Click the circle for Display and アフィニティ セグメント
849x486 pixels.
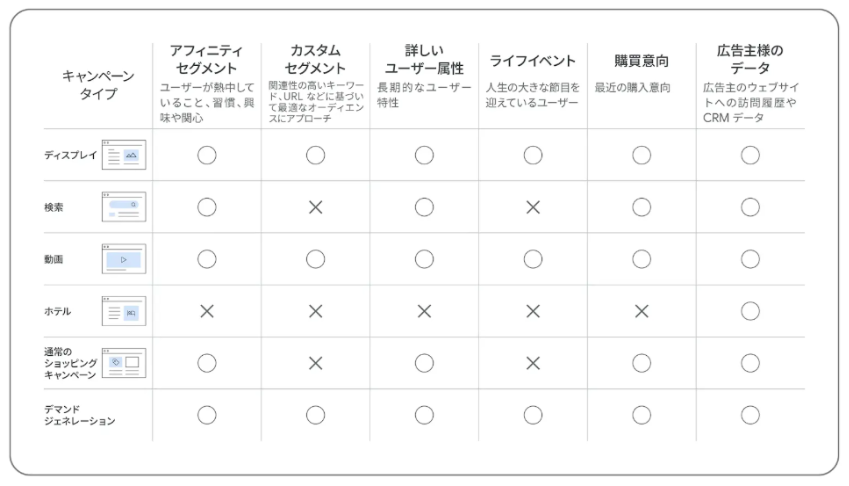[207, 155]
